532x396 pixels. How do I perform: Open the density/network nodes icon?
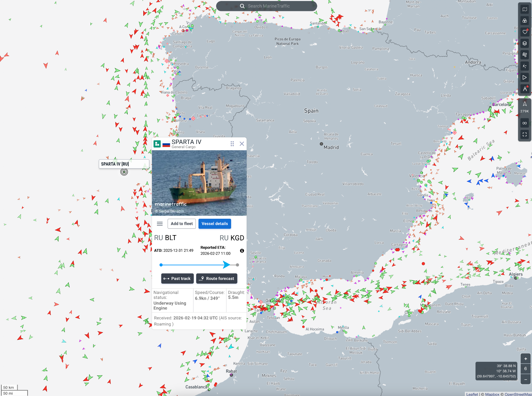point(525,66)
